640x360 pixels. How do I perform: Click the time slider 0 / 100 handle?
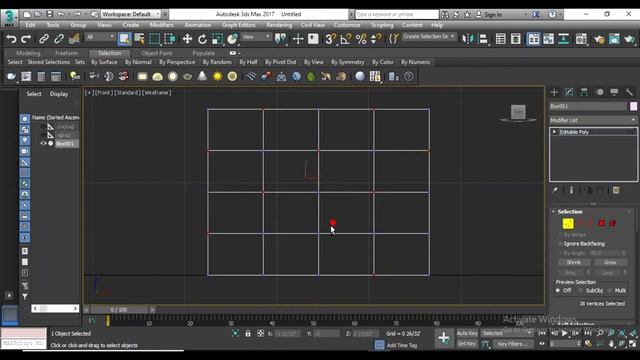[x=119, y=310]
